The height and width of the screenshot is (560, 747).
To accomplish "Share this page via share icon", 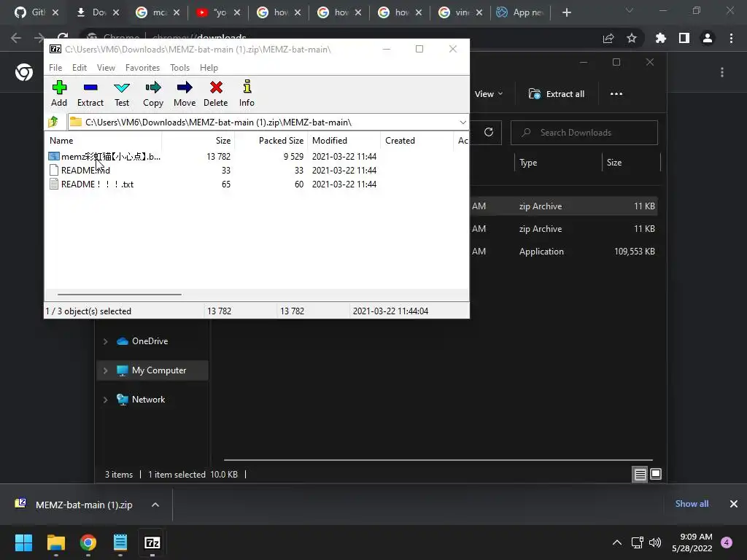I will [608, 38].
